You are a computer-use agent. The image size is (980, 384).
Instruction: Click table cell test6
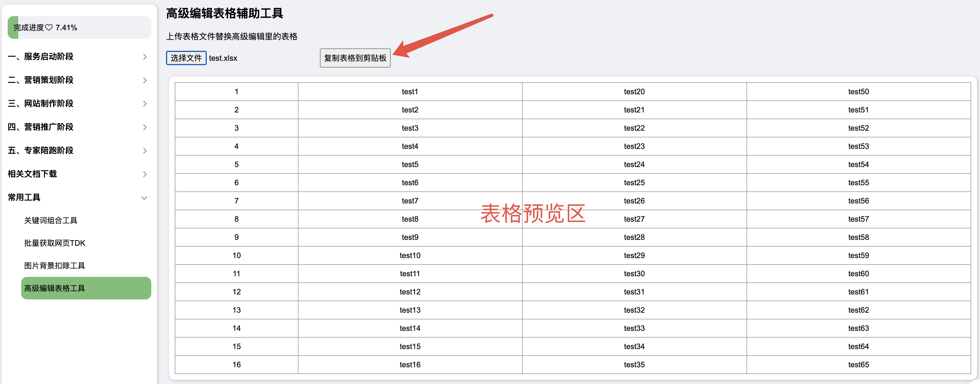(x=410, y=183)
